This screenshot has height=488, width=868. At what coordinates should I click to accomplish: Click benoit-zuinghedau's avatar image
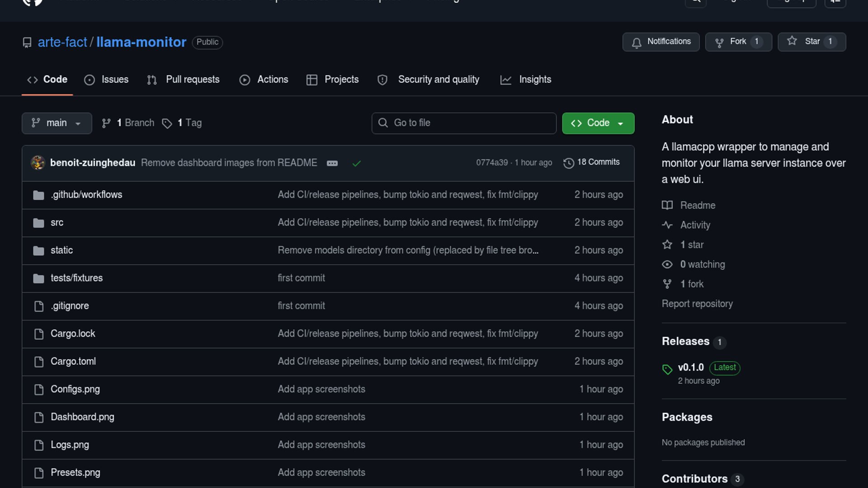pos(38,163)
